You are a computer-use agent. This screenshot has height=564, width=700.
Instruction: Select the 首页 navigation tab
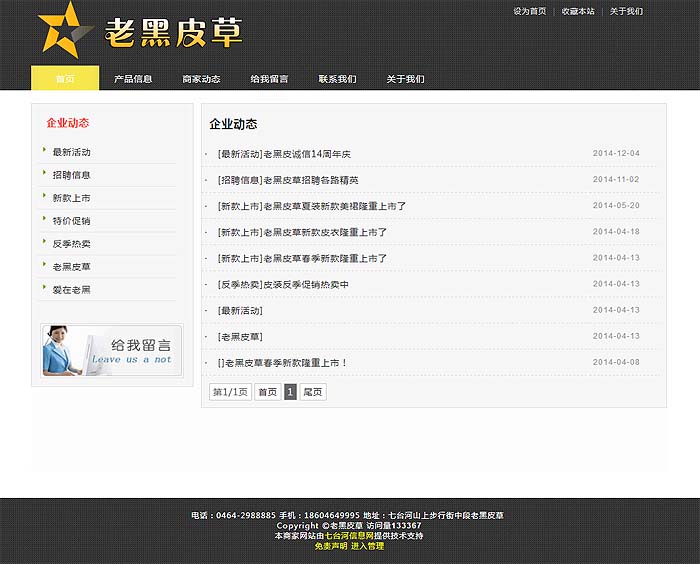[x=65, y=79]
